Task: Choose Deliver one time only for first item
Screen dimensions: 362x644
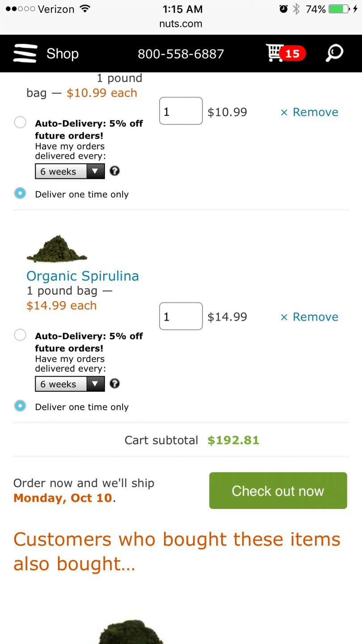Action: tap(20, 193)
